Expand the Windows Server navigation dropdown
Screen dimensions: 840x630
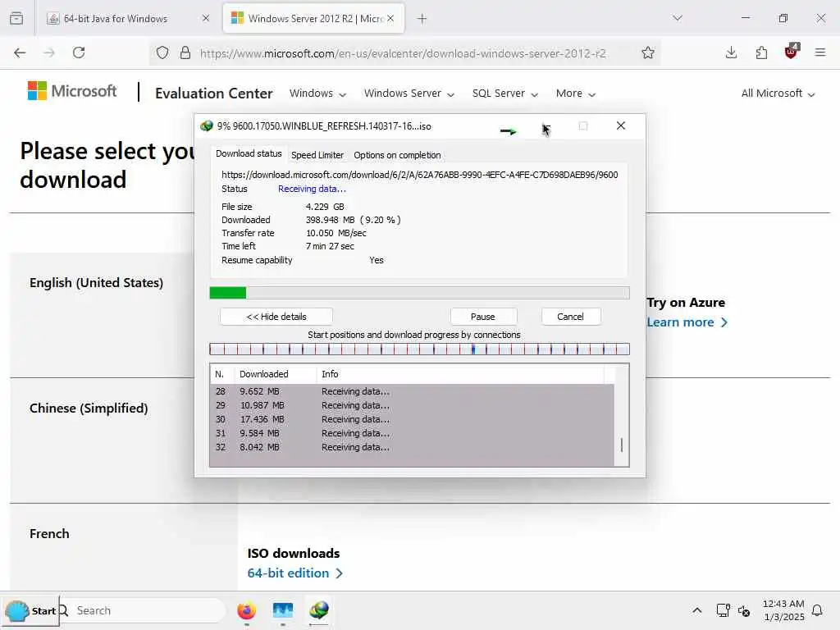tap(409, 94)
